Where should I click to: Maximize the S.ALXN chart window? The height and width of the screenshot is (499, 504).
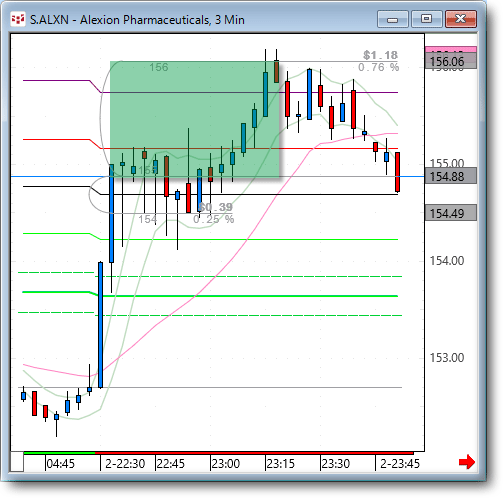click(x=426, y=19)
